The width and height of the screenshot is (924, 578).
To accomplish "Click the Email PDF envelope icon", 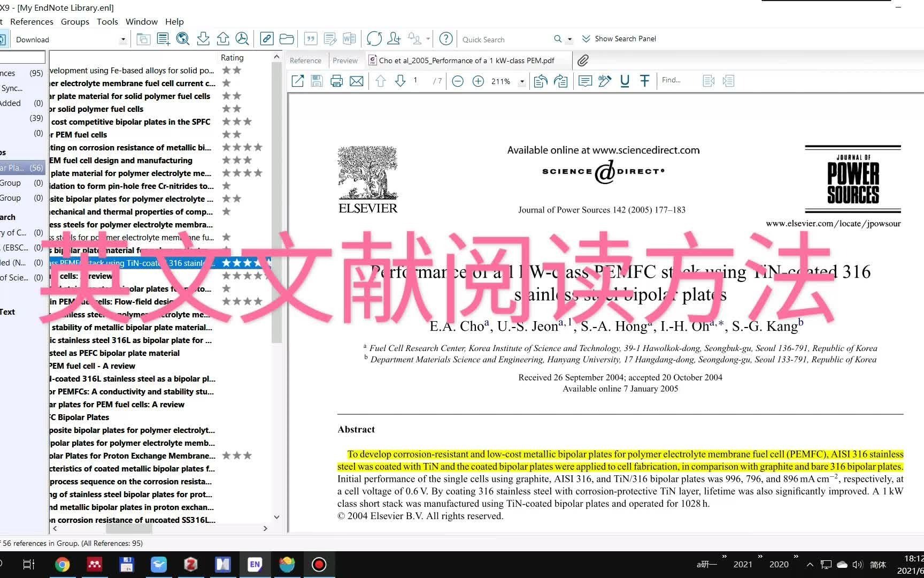I will click(x=356, y=81).
